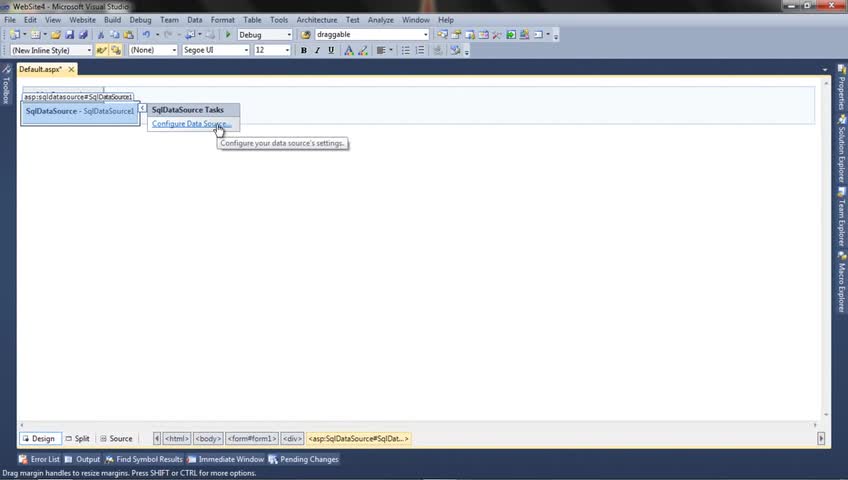Select the div tag breadcrumb

[x=292, y=438]
